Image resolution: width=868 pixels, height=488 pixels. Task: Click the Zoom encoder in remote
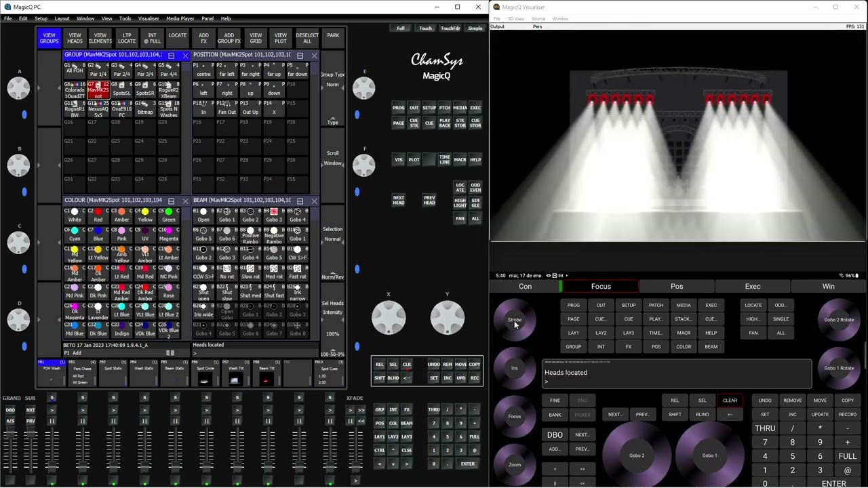[x=515, y=464]
